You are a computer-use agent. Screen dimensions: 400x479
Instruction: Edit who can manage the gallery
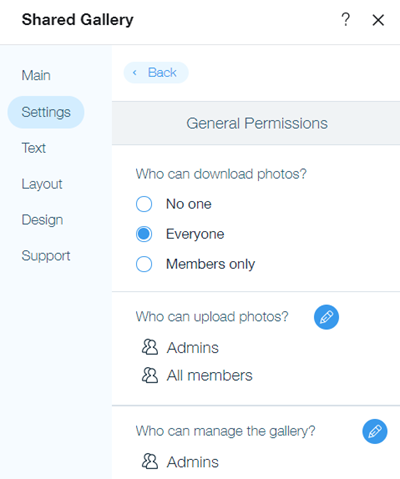375,431
